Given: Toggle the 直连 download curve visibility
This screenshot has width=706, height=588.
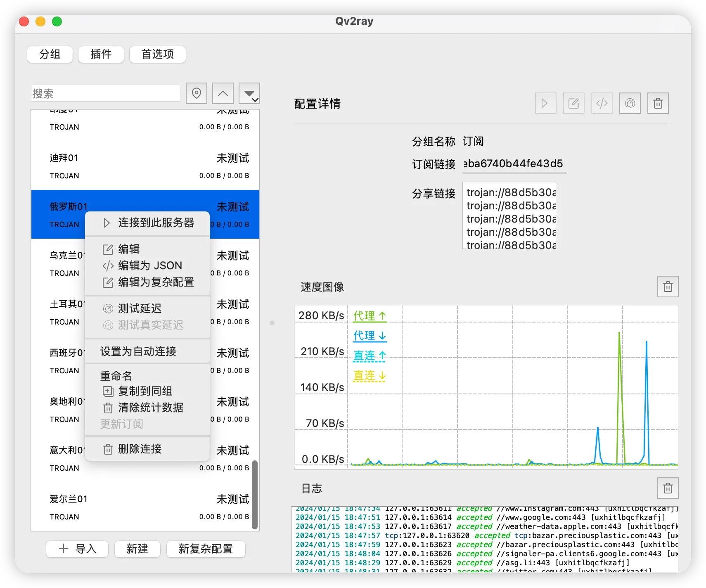Looking at the screenshot, I should click(x=369, y=376).
